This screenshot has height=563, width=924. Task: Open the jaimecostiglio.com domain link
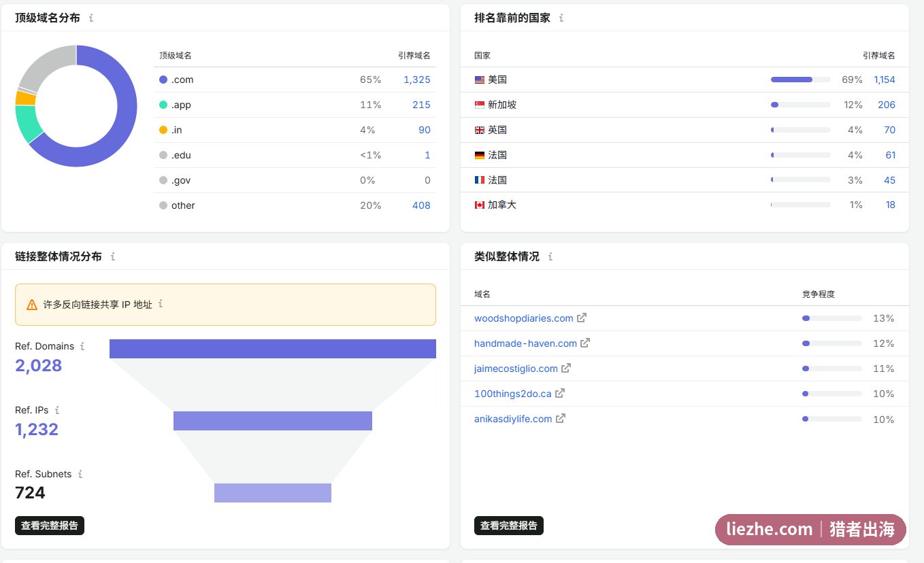516,369
